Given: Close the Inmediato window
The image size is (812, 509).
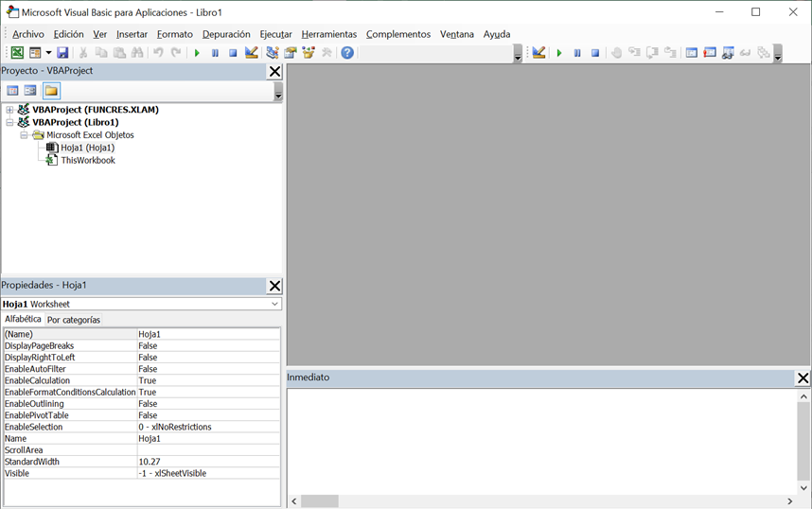Looking at the screenshot, I should click(803, 378).
